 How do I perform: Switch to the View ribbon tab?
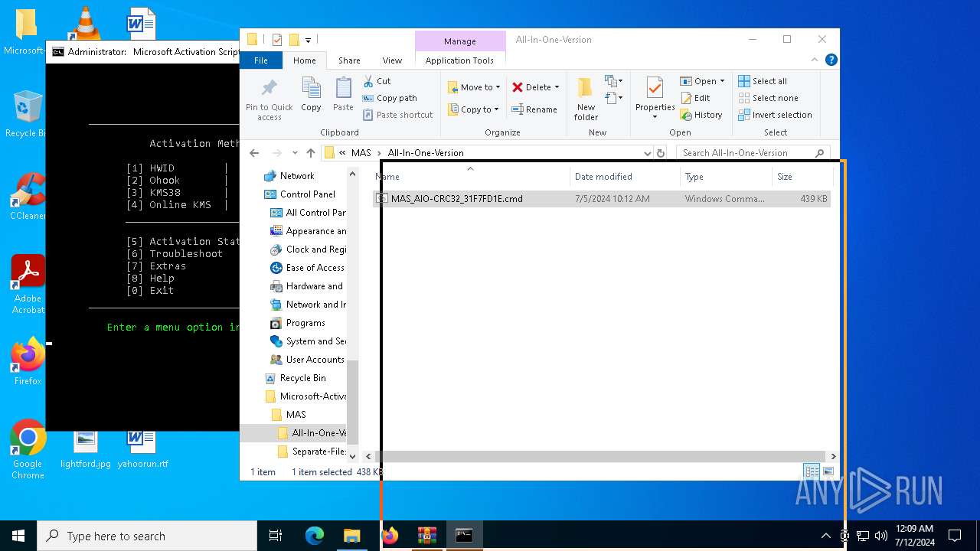pyautogui.click(x=392, y=60)
